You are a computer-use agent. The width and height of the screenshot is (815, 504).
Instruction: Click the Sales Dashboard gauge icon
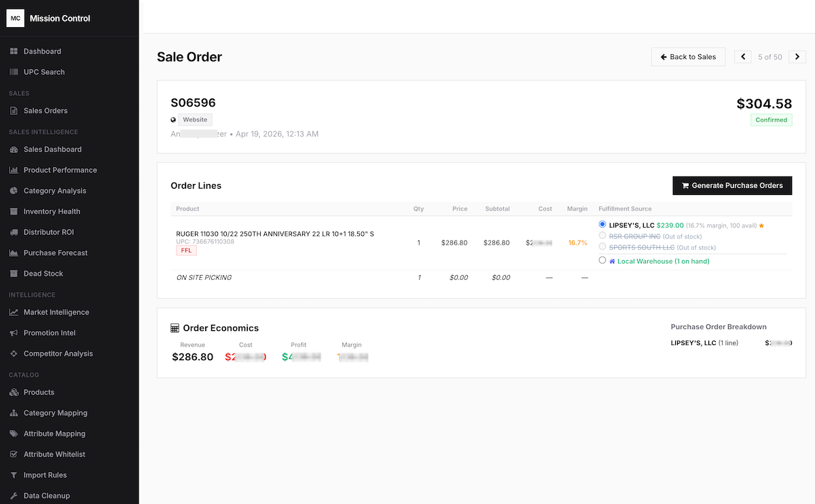[14, 149]
